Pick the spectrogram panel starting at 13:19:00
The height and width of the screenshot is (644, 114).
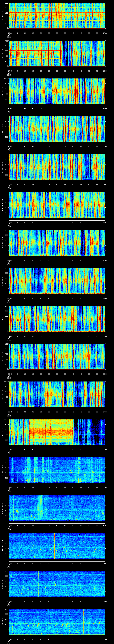pyautogui.click(x=57, y=129)
